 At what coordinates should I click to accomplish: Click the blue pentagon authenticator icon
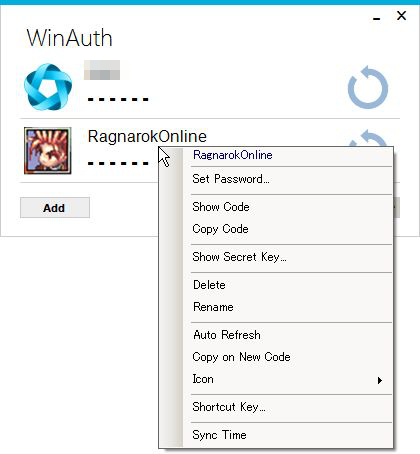(48, 87)
